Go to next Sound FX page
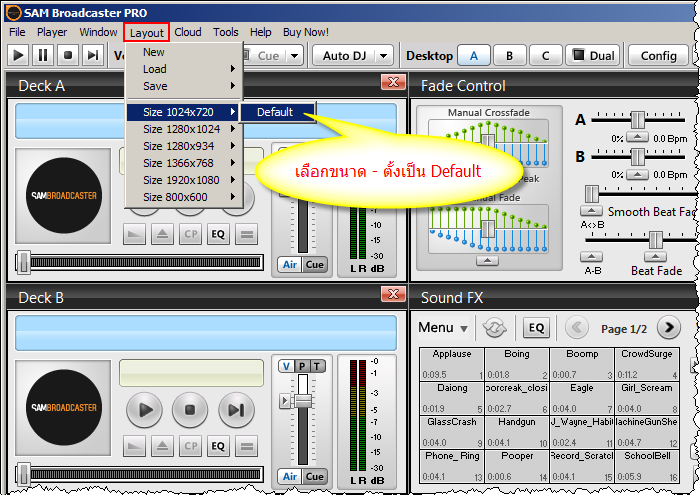This screenshot has height=495, width=700. click(669, 328)
